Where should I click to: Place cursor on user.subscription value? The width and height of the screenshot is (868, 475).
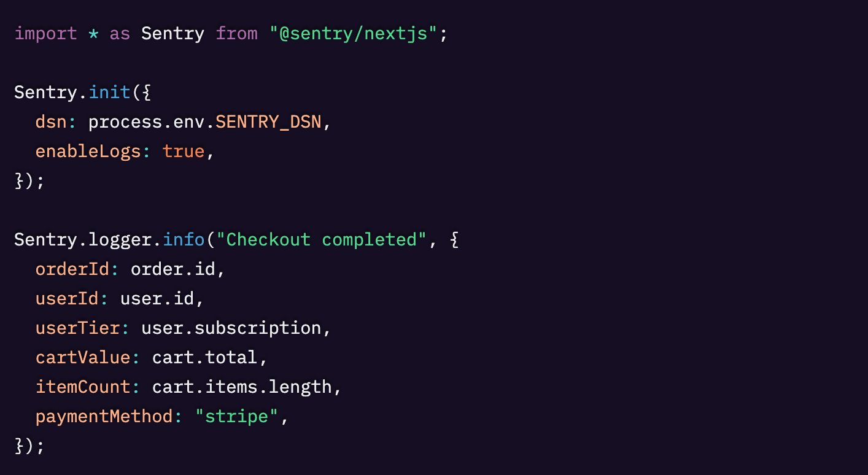(231, 328)
